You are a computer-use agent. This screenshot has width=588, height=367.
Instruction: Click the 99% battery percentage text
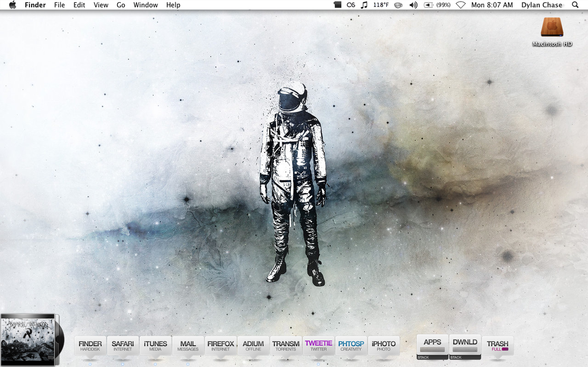coord(443,5)
